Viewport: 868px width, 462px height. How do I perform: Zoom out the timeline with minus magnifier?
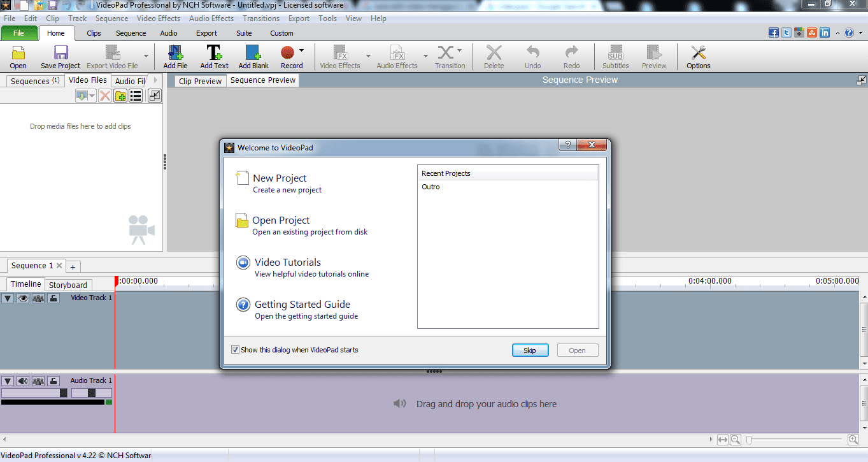[x=736, y=440]
